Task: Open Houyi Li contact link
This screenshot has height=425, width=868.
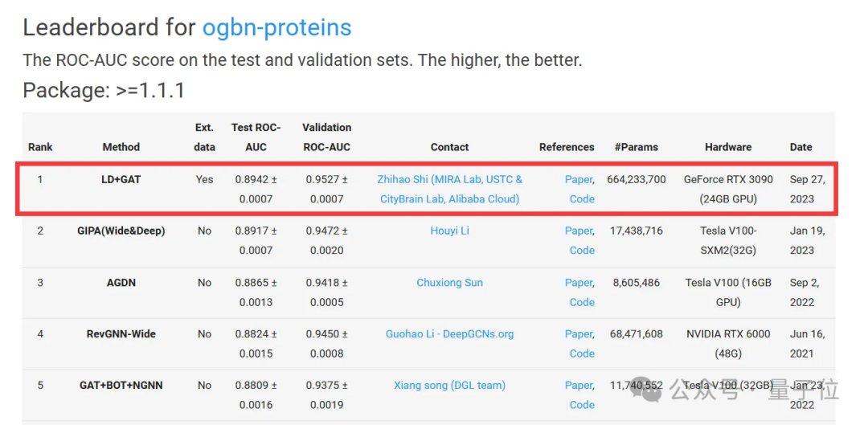Action: [x=449, y=231]
